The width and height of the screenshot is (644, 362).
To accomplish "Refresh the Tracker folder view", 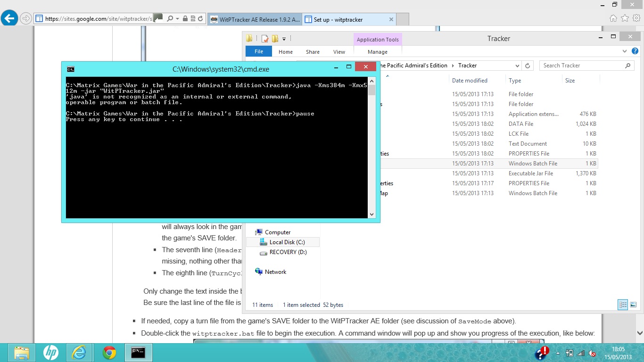I will [528, 66].
